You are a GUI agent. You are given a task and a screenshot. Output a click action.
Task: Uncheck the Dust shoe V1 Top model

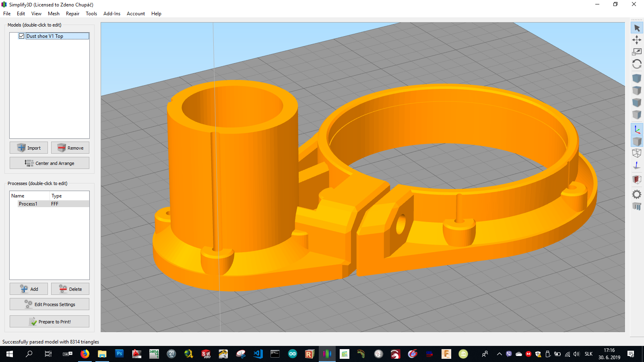point(22,36)
